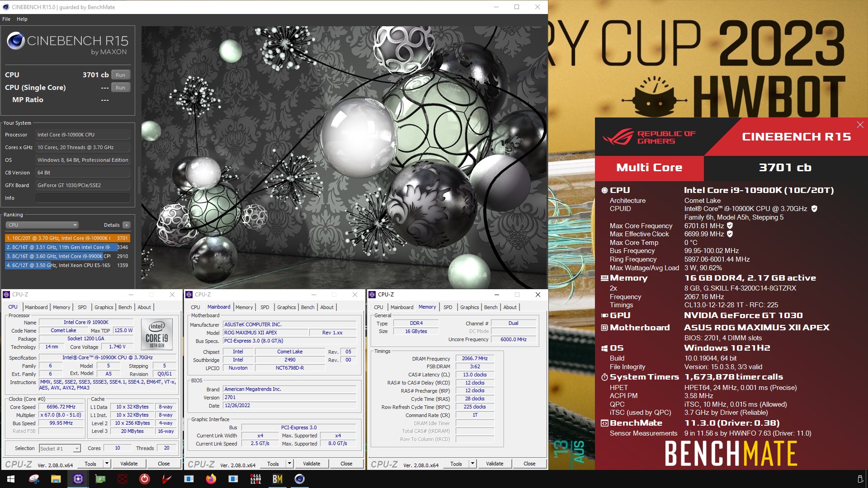Click the shield next to Max Effective Clock

point(730,234)
